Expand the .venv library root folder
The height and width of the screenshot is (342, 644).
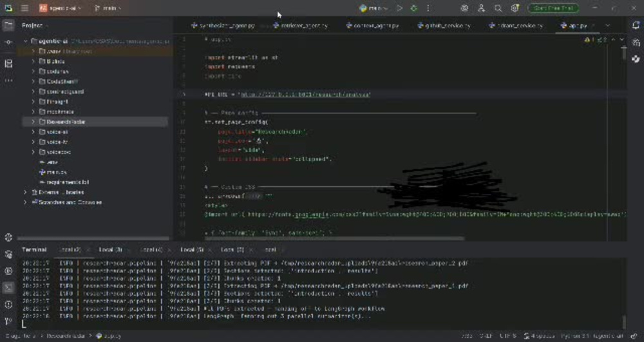click(x=33, y=52)
